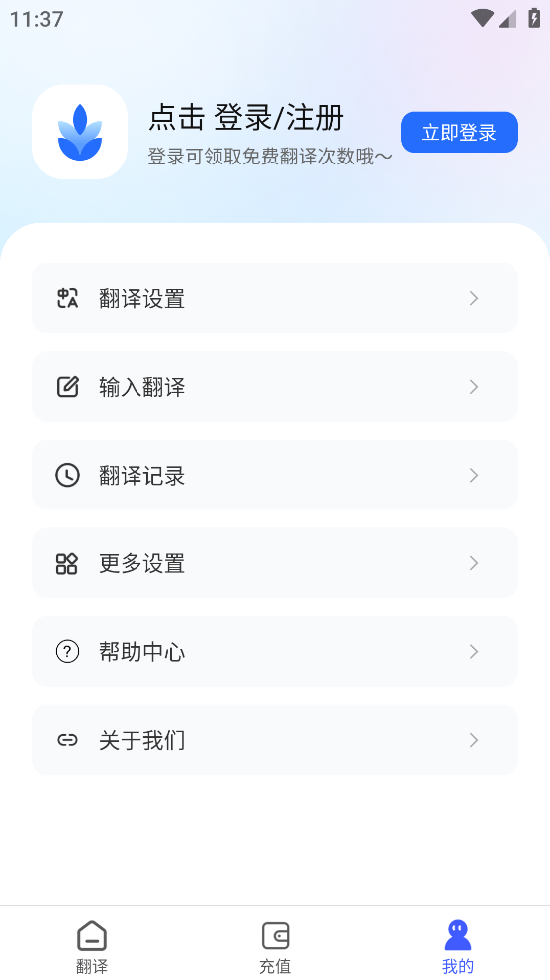Screen dimensions: 550x980
Task: Expand the 翻译设置 row chevron
Action: [x=474, y=298]
